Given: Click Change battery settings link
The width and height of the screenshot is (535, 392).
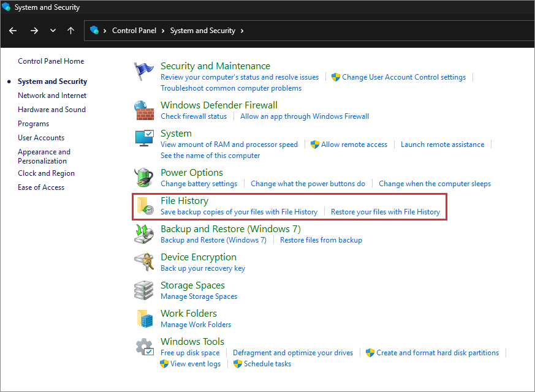Looking at the screenshot, I should pyautogui.click(x=199, y=184).
